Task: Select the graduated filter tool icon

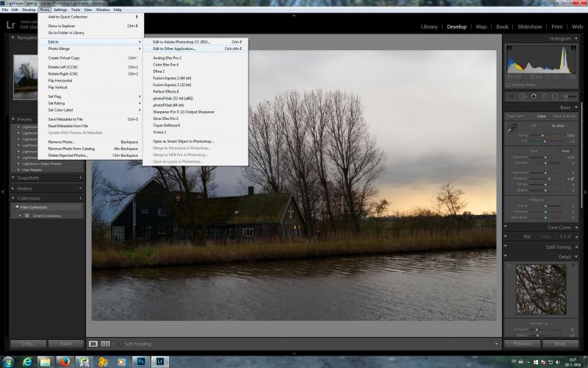Action: coord(545,96)
